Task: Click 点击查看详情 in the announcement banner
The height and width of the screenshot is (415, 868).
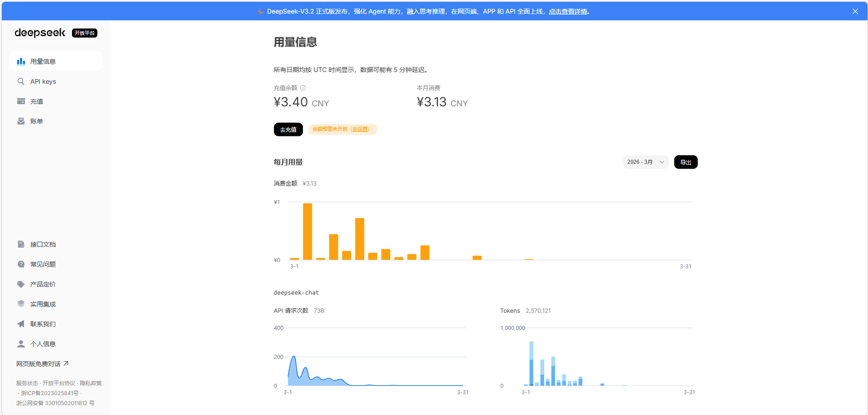Action: tap(567, 11)
